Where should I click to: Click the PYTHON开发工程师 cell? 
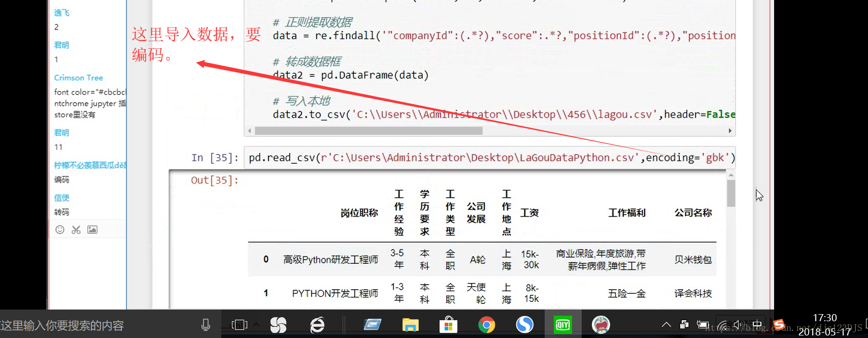(x=335, y=293)
